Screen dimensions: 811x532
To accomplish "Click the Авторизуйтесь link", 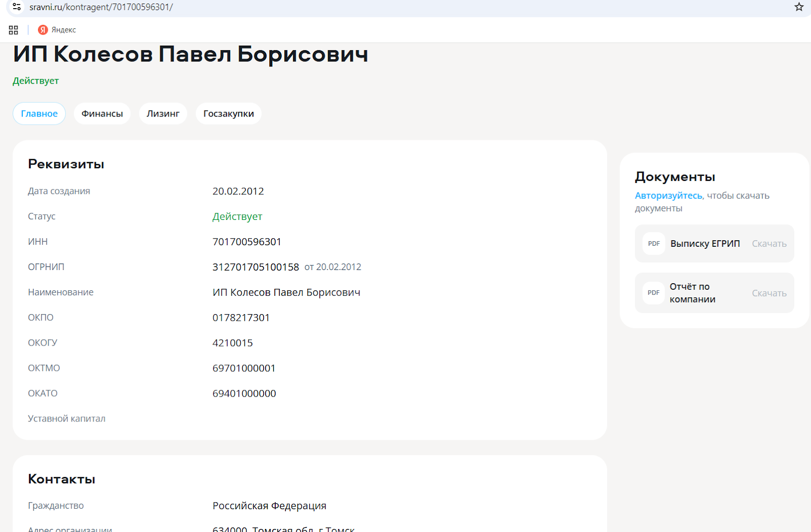I will tap(668, 196).
